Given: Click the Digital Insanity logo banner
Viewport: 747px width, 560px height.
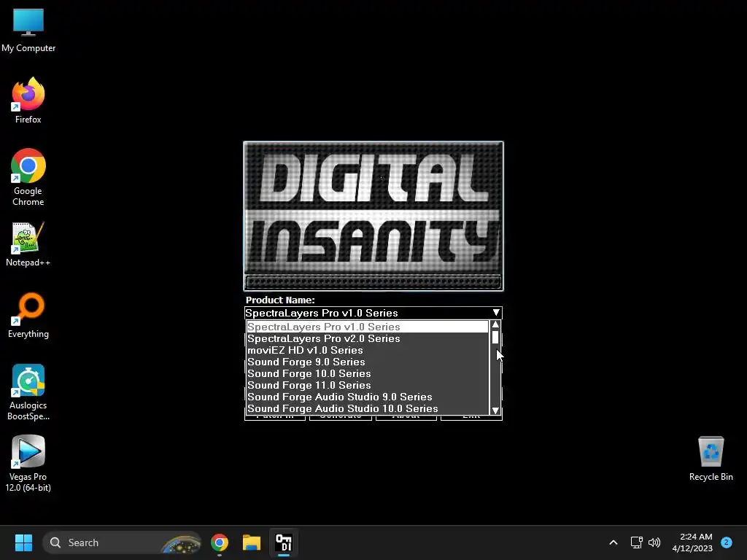Looking at the screenshot, I should pyautogui.click(x=373, y=216).
